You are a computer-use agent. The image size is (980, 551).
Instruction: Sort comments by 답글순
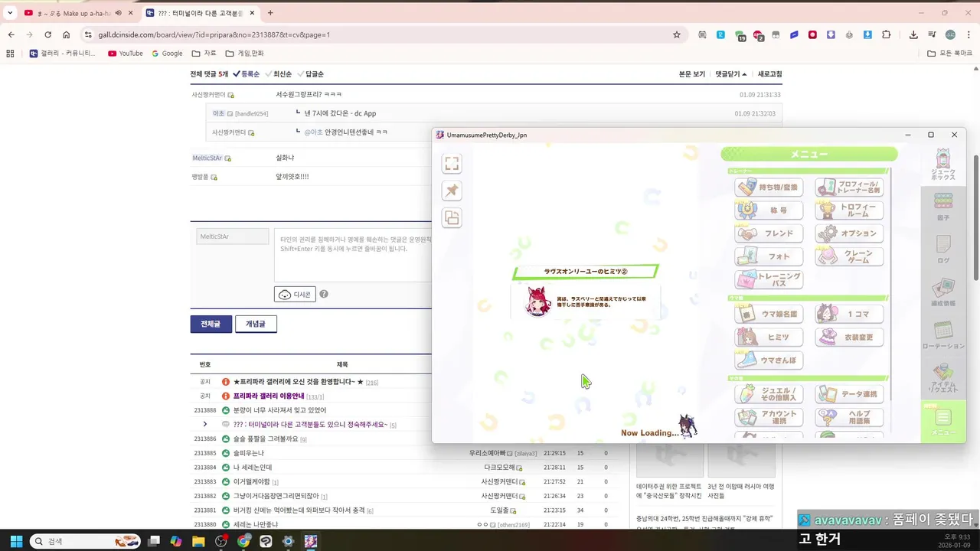(x=310, y=74)
